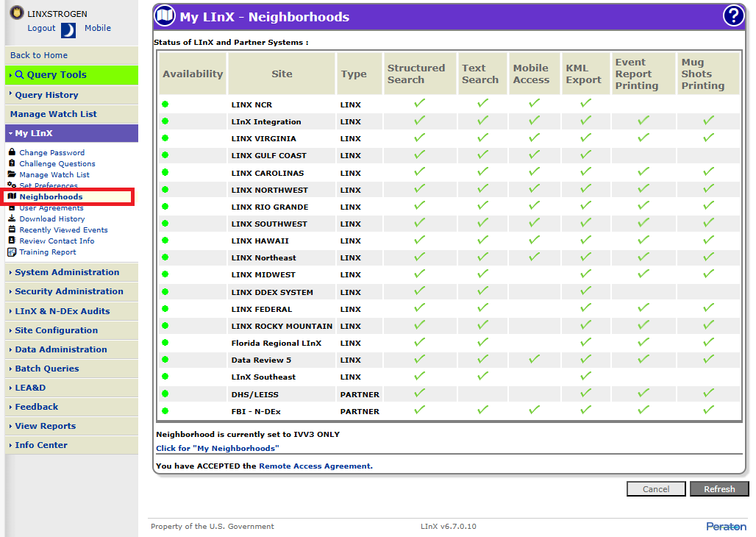Click the Review Contact Info icon
This screenshot has height=537, width=756.
click(x=12, y=241)
